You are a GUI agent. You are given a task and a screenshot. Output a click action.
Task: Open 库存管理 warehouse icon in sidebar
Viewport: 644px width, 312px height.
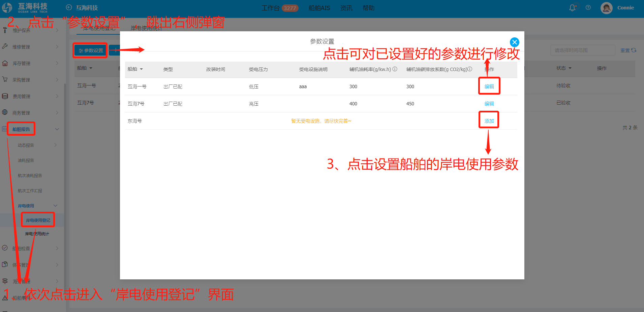click(x=5, y=63)
